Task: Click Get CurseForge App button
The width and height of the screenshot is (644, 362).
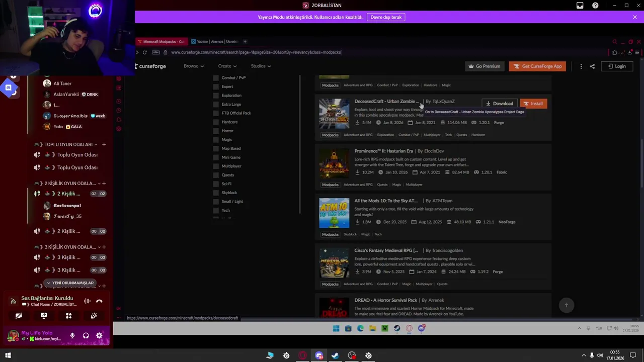Action: click(x=538, y=66)
